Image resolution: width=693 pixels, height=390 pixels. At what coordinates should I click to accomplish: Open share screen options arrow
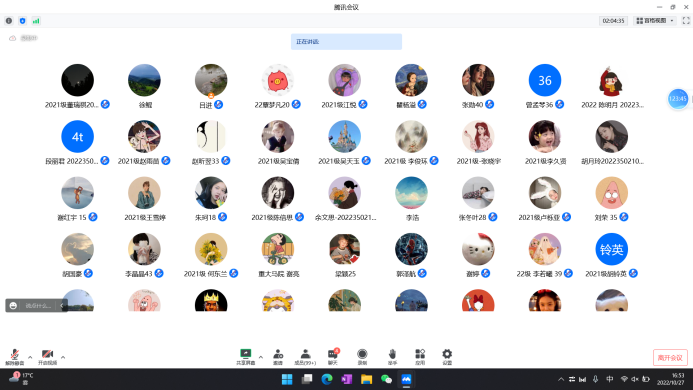(x=261, y=357)
